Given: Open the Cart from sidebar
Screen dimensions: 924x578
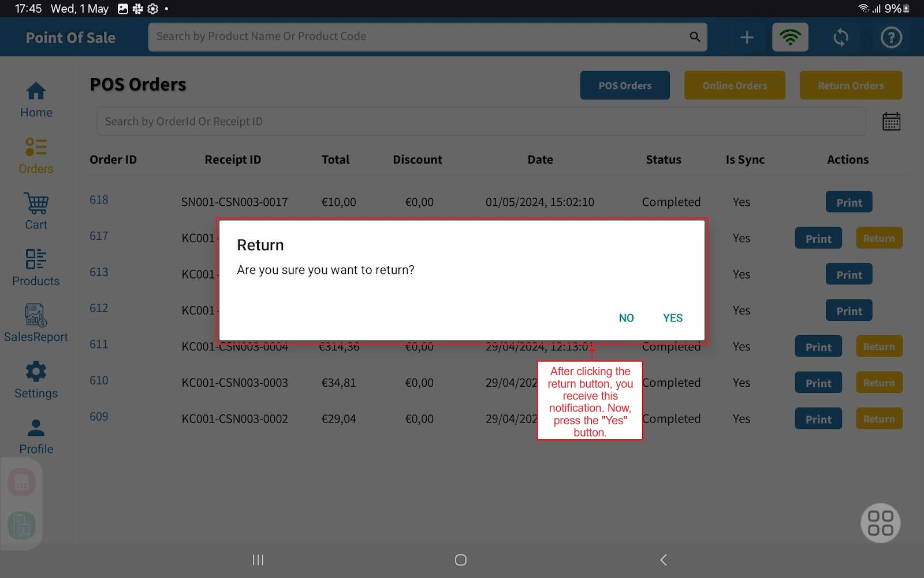Looking at the screenshot, I should (36, 212).
